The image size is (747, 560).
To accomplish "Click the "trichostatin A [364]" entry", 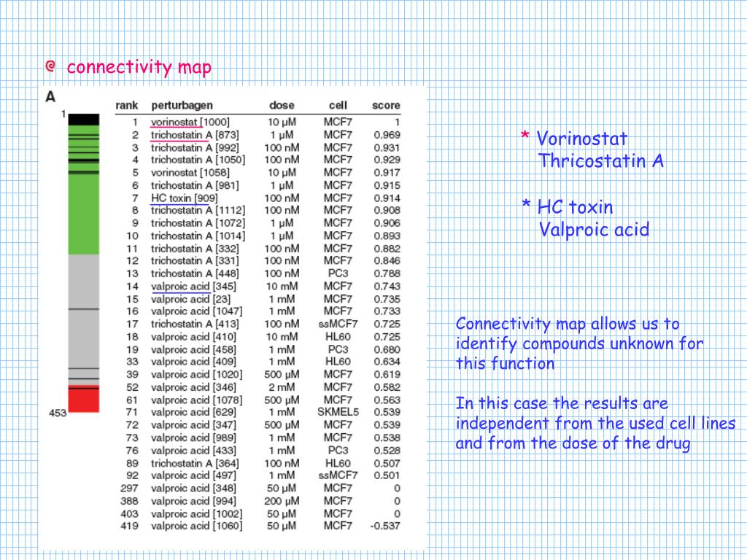I will click(x=195, y=463).
